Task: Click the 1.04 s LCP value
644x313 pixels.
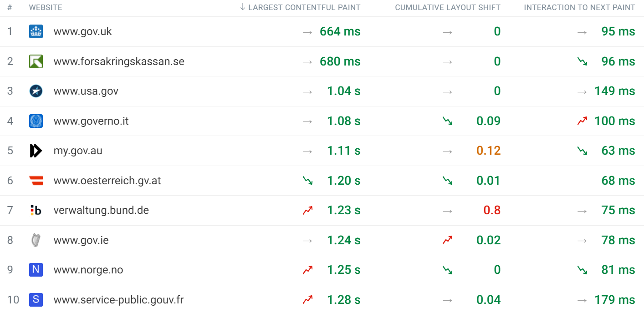Action: coord(344,91)
